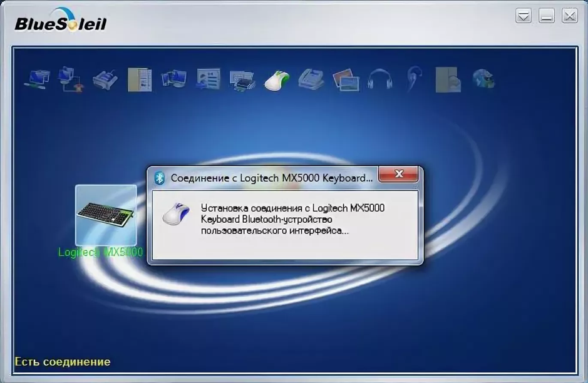Screen dimensions: 588x383
Task: Click the connection setup message text
Action: point(292,219)
